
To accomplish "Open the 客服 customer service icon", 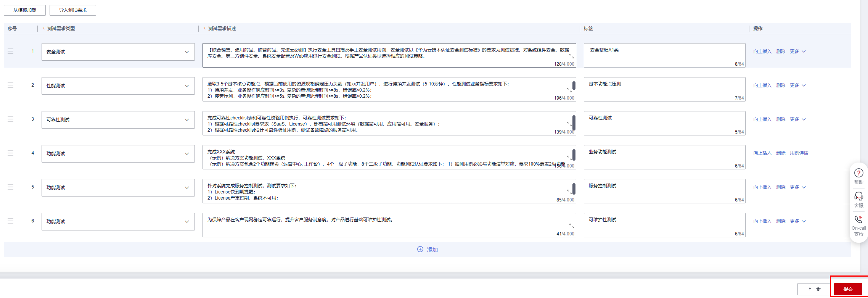I will pos(858,196).
